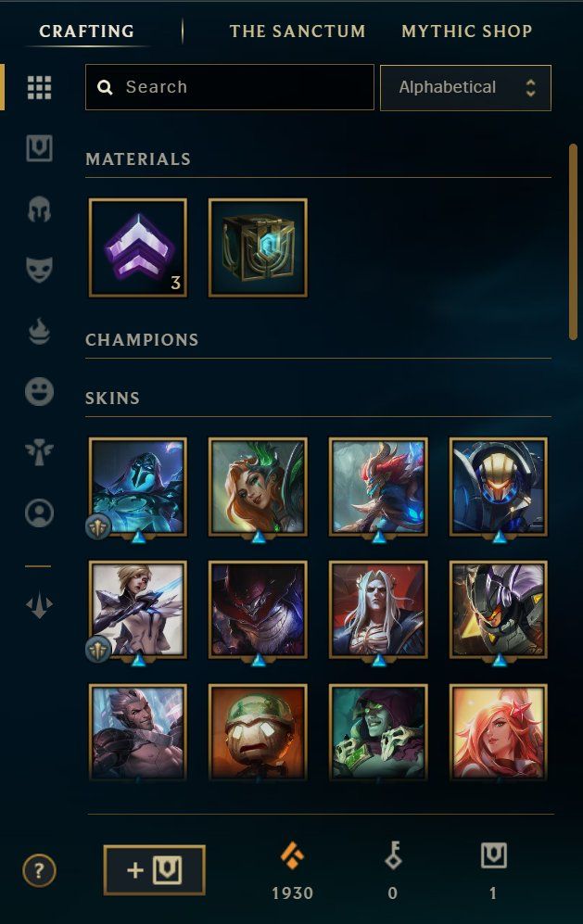Click the loot search field
The image size is (583, 924).
(230, 87)
